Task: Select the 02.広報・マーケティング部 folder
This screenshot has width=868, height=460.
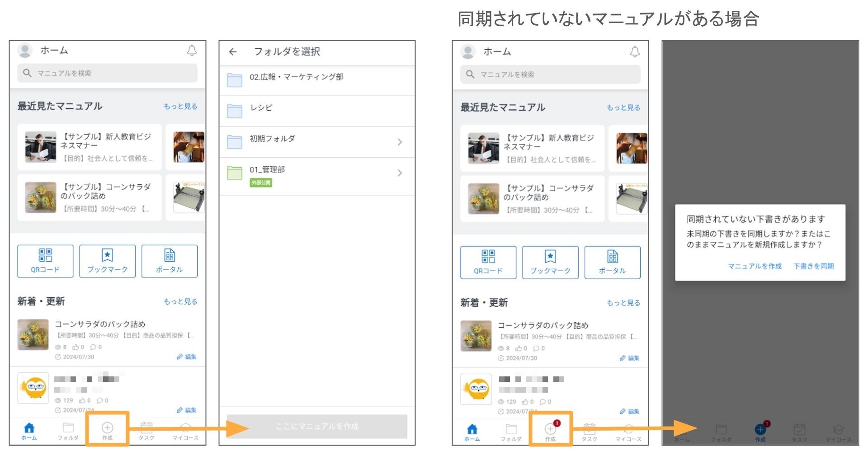Action: point(296,77)
